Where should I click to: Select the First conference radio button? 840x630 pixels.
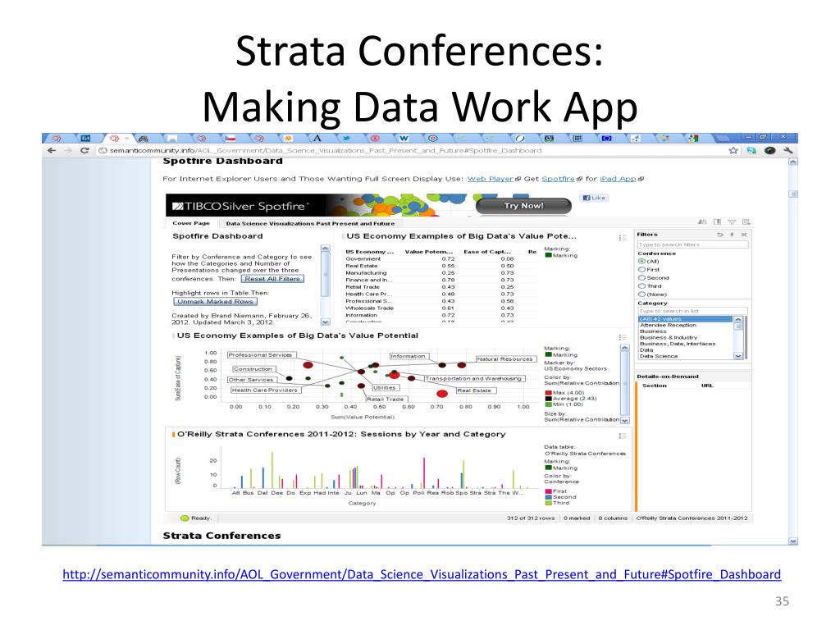[641, 269]
